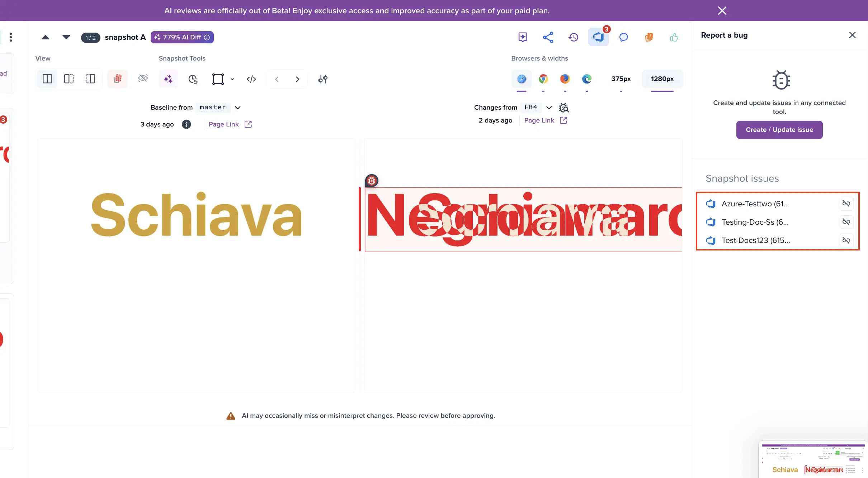Open the Test-Docs123 issue
The image size is (868, 478).
coord(756,240)
